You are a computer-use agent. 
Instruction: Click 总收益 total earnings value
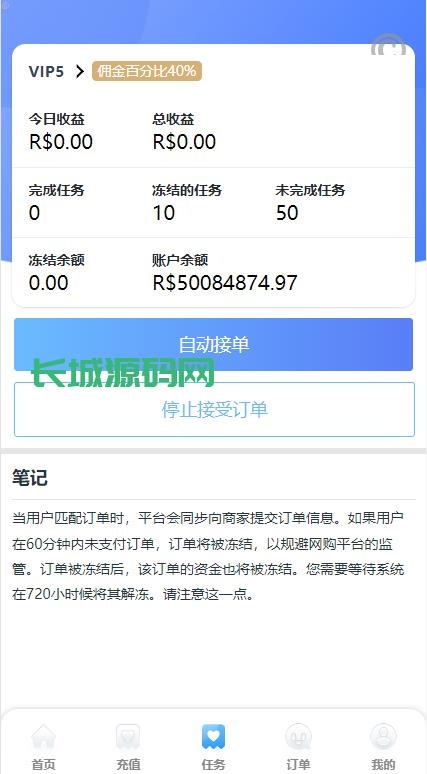184,142
